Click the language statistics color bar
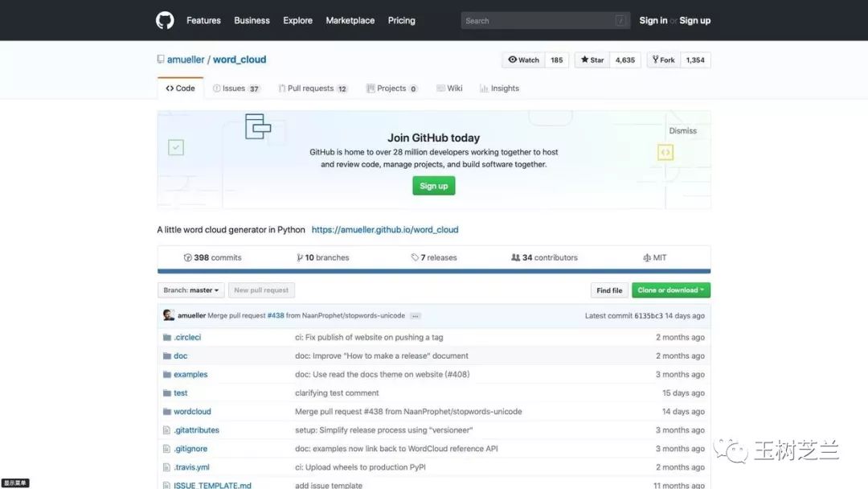 click(x=433, y=271)
